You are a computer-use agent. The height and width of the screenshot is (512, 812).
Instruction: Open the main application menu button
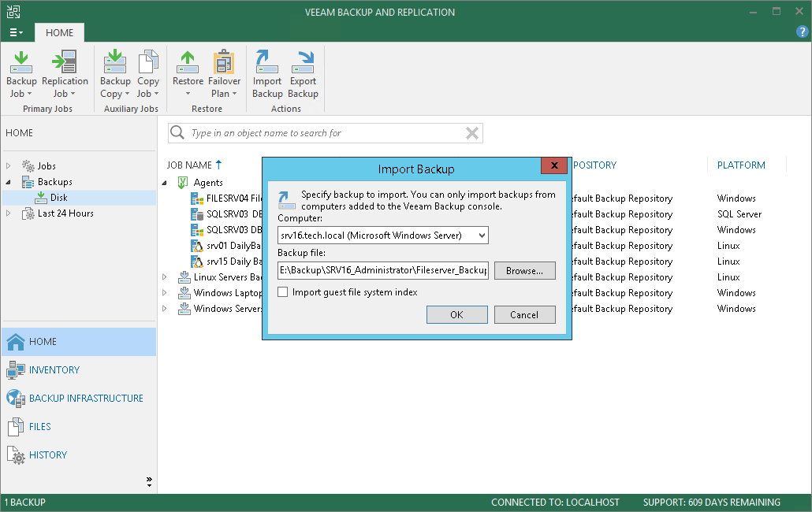click(x=16, y=32)
